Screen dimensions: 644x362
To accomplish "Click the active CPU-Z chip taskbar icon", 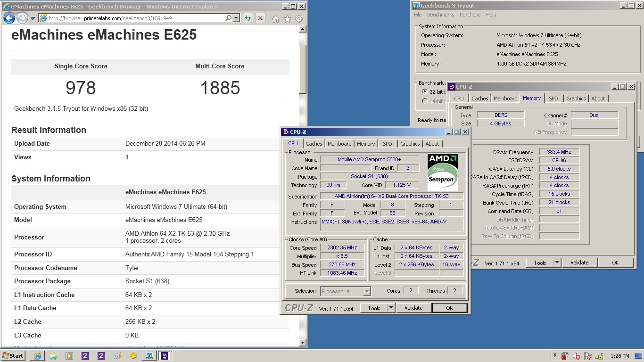I will (165, 356).
